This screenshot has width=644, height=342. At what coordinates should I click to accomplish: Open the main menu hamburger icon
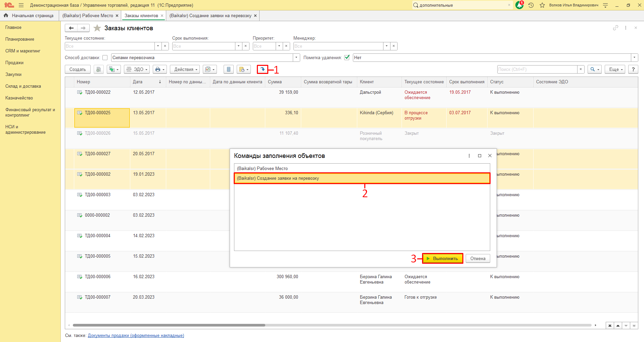tap(21, 5)
